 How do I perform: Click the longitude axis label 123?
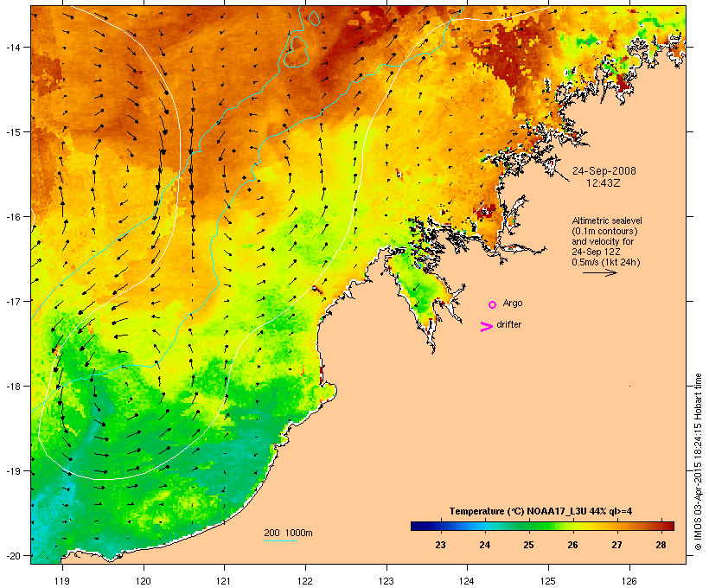point(386,581)
